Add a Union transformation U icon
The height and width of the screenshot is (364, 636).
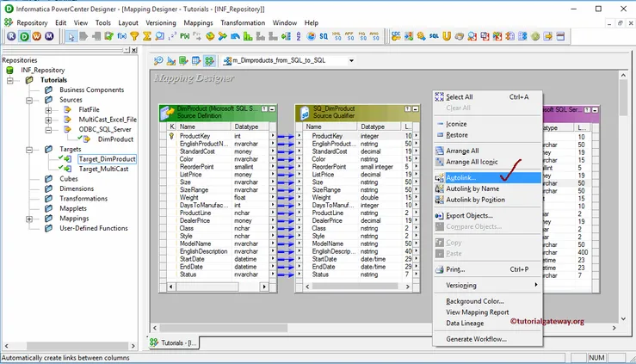(447, 36)
